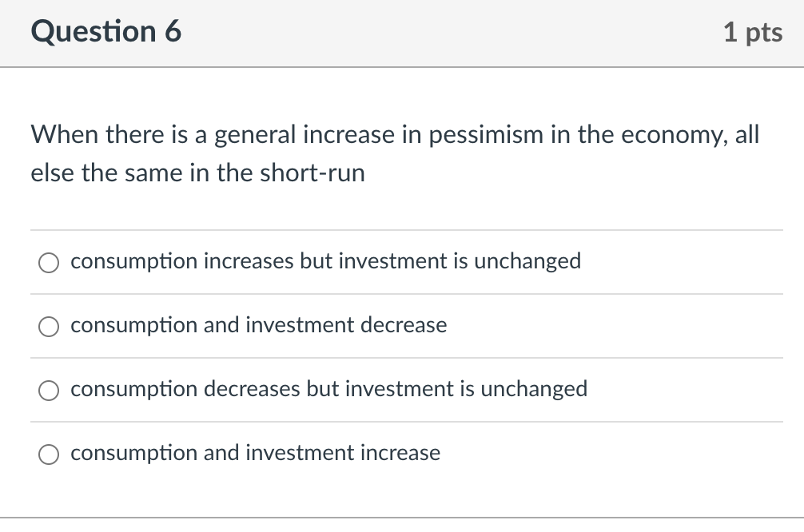The width and height of the screenshot is (804, 532).
Task: Click the Question 6 heading
Action: point(105,32)
